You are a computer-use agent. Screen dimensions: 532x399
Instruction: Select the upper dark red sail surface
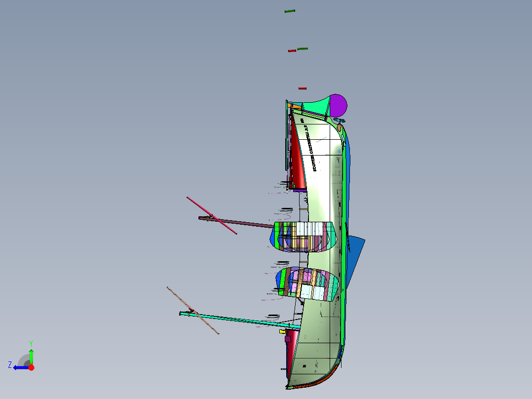298,160
